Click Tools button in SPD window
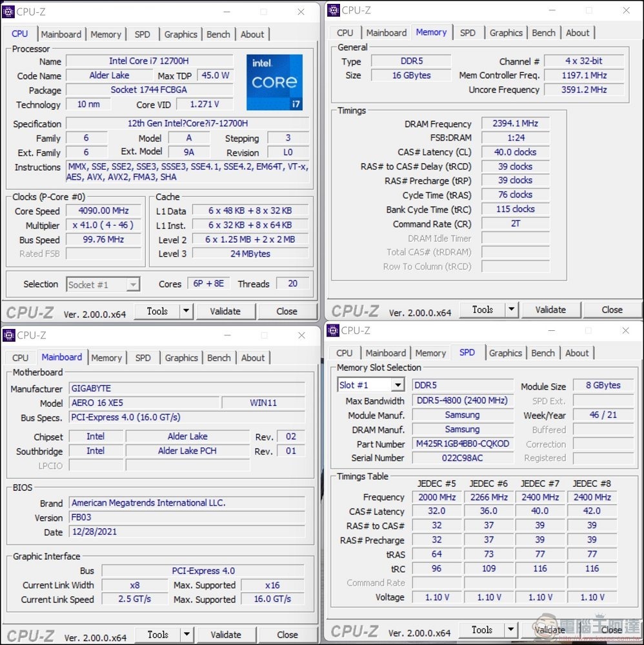 point(482,630)
